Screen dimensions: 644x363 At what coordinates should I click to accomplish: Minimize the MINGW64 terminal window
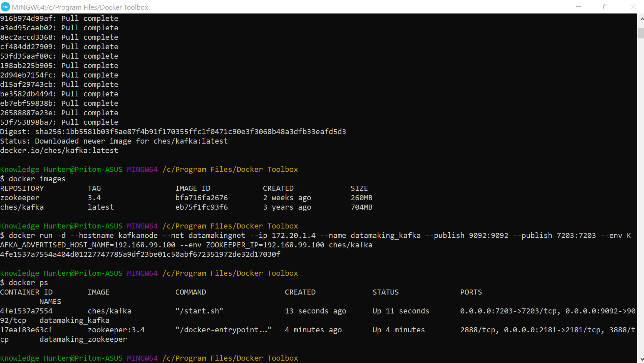pyautogui.click(x=578, y=7)
